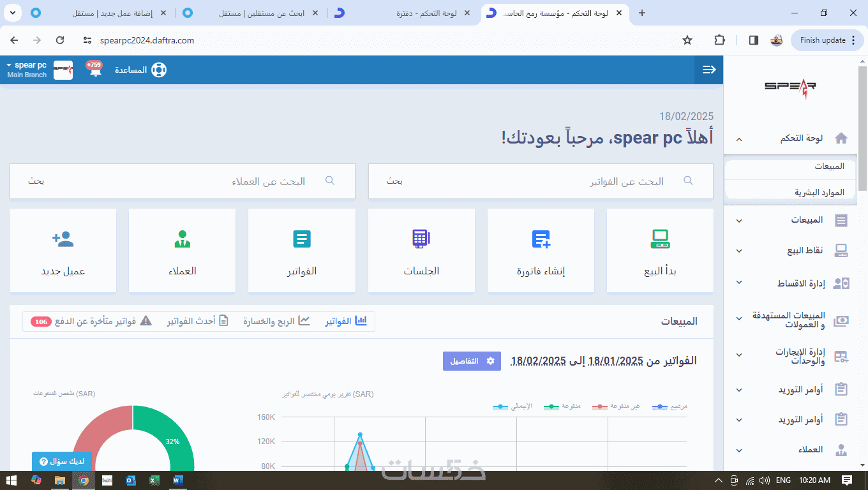Click the بدأ البيع start selling icon
The height and width of the screenshot is (490, 868).
(660, 239)
